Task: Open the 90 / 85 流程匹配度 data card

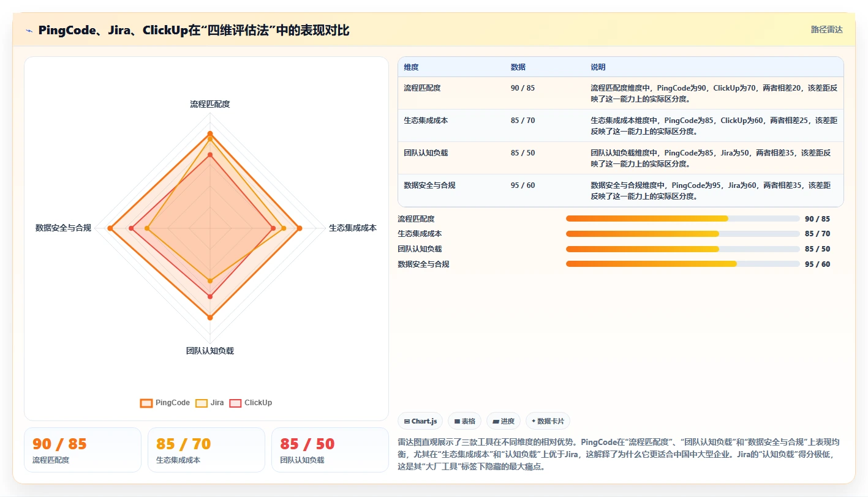Action: [83, 450]
